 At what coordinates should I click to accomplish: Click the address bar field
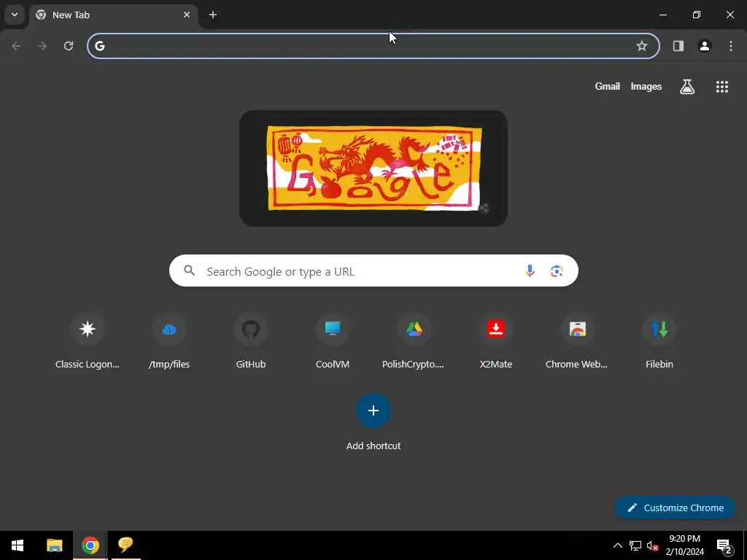[x=373, y=46]
